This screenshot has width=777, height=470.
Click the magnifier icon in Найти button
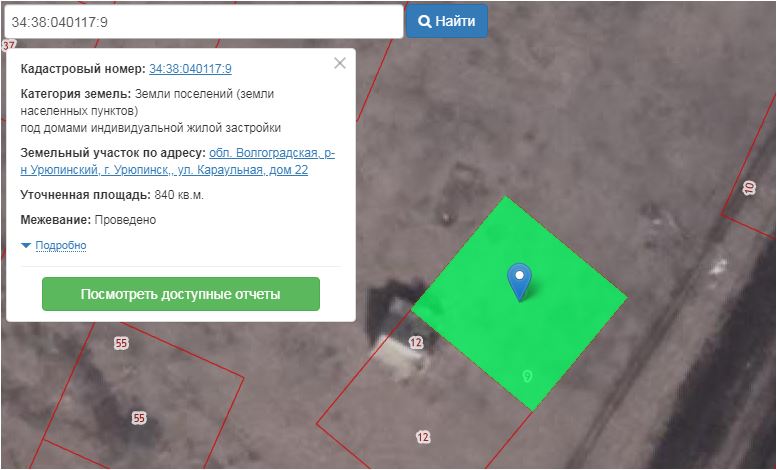425,21
